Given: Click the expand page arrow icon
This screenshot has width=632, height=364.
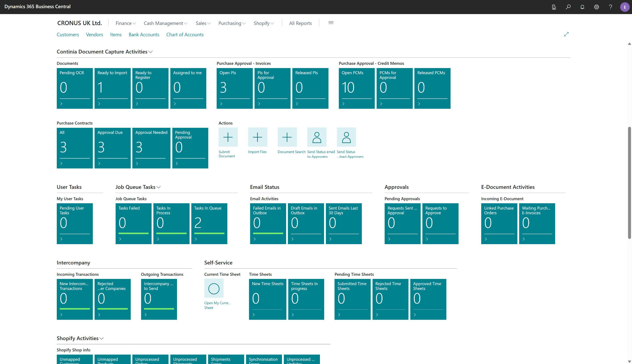Looking at the screenshot, I should (566, 34).
